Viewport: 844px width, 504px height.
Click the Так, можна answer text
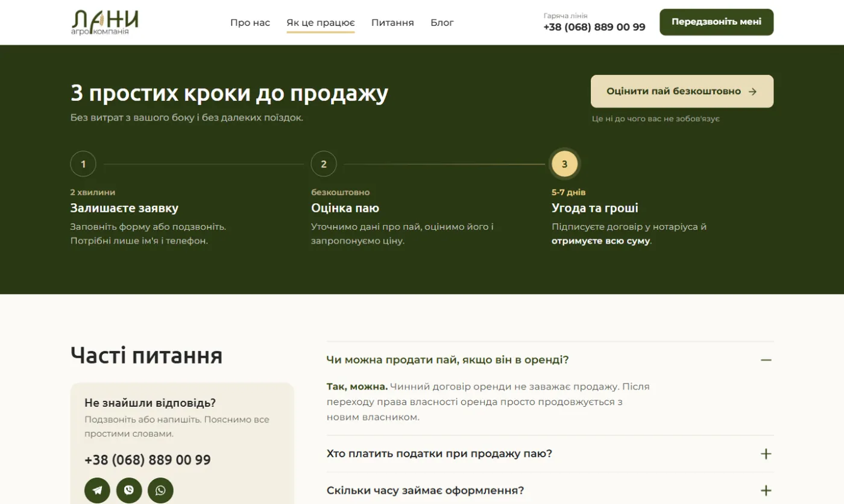pos(357,386)
